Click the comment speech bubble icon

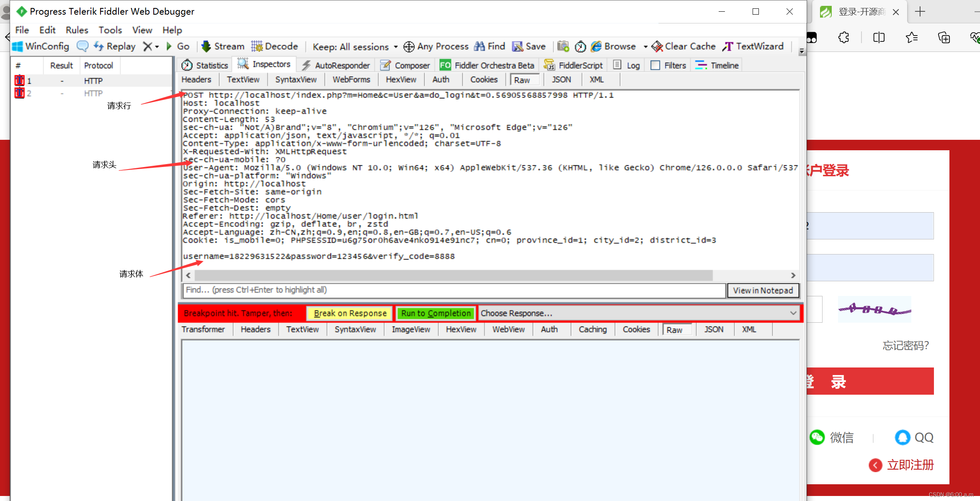(83, 46)
